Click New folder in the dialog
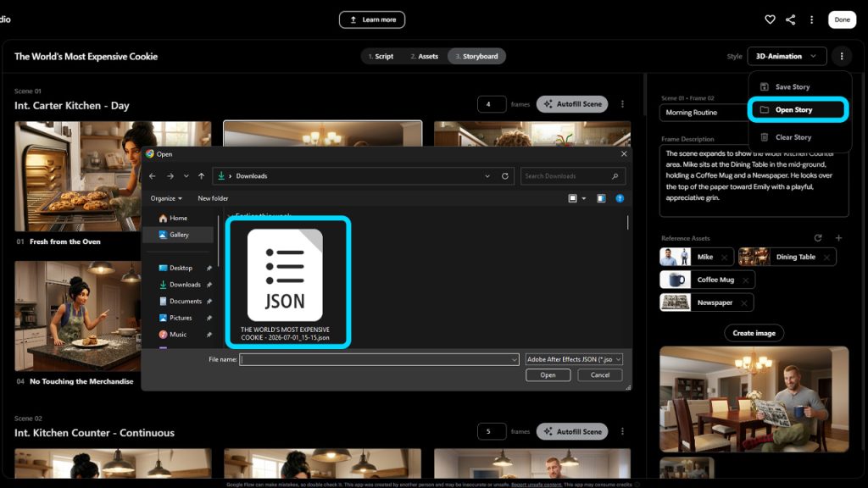This screenshot has height=488, width=868. click(213, 198)
